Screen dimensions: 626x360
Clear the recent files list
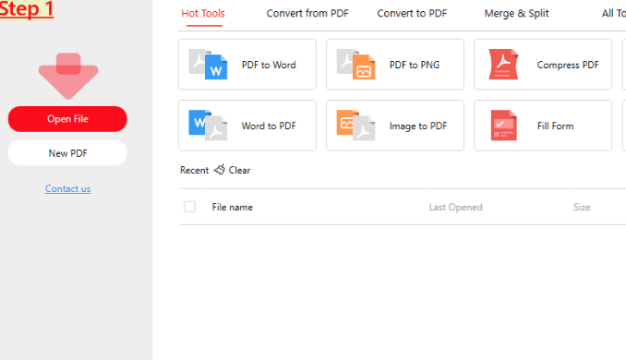point(239,170)
